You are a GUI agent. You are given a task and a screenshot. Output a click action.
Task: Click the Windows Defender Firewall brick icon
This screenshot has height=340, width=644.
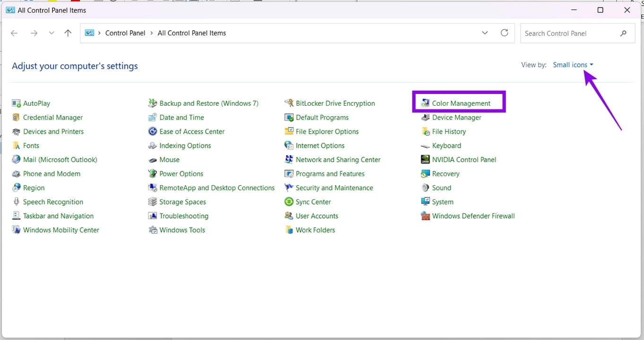(x=425, y=216)
